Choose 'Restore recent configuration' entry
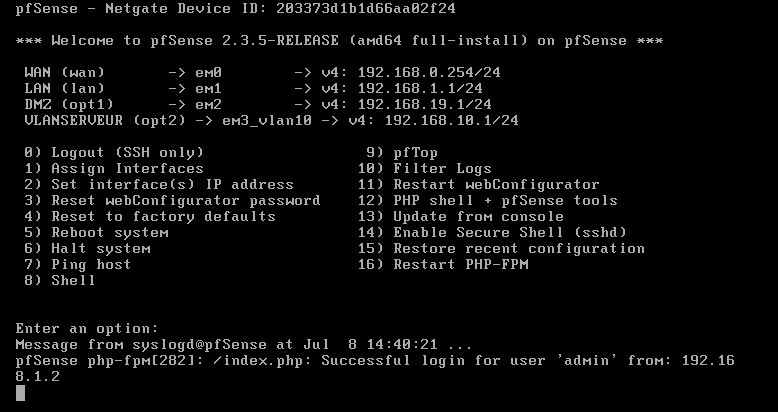This screenshot has width=778, height=412. (x=501, y=249)
